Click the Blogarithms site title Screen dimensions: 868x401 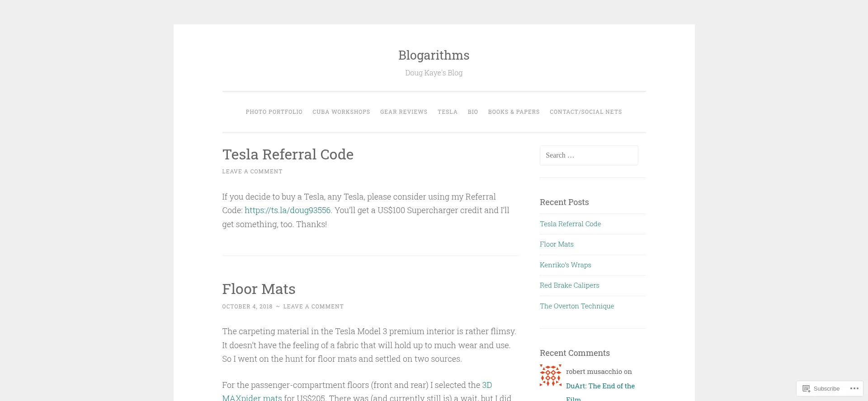[434, 55]
